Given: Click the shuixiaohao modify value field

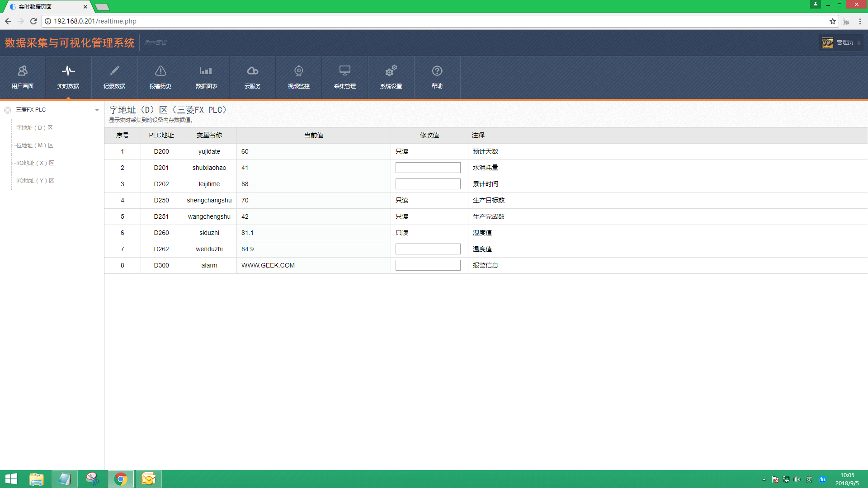Looking at the screenshot, I should click(x=428, y=168).
